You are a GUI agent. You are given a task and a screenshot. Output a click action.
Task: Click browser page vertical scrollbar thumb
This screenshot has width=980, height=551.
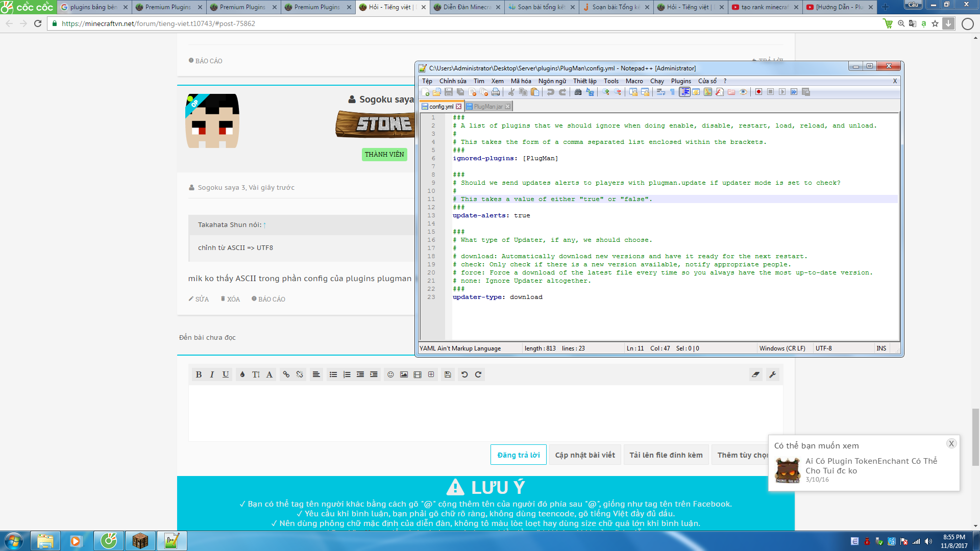[975, 436]
